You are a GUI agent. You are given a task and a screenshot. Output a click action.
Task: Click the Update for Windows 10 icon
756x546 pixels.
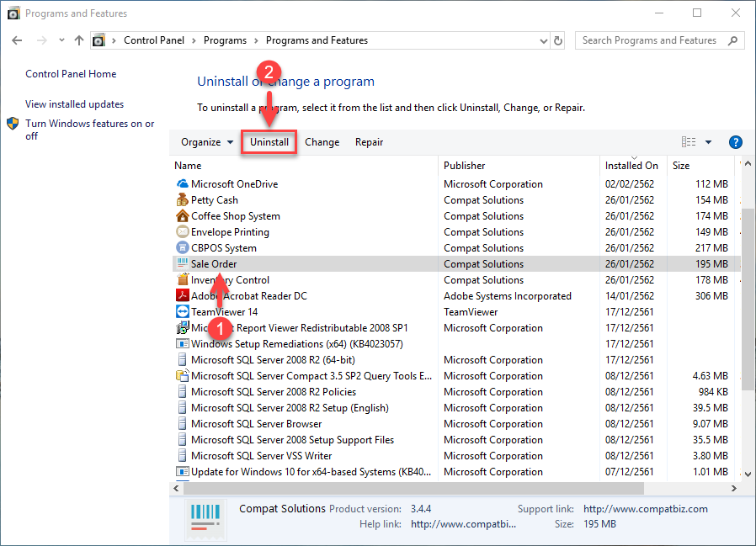[182, 471]
